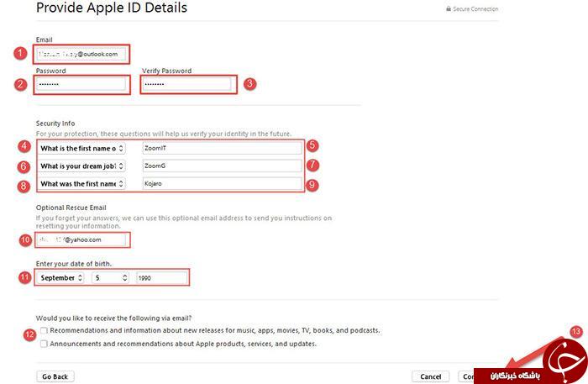The height and width of the screenshot is (384, 588).
Task: Open the first security question dropdown
Action: [81, 149]
